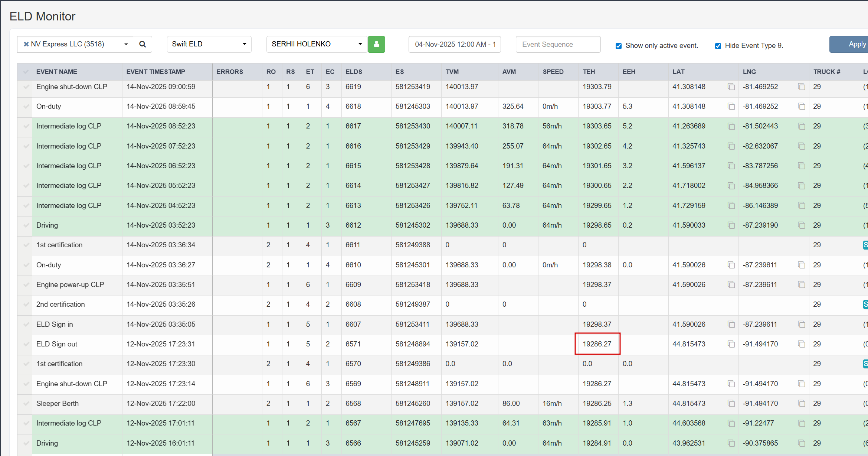Viewport: 868px width, 456px height.
Task: Expand the SERHII HOLENKO driver dropdown
Action: pos(317,44)
